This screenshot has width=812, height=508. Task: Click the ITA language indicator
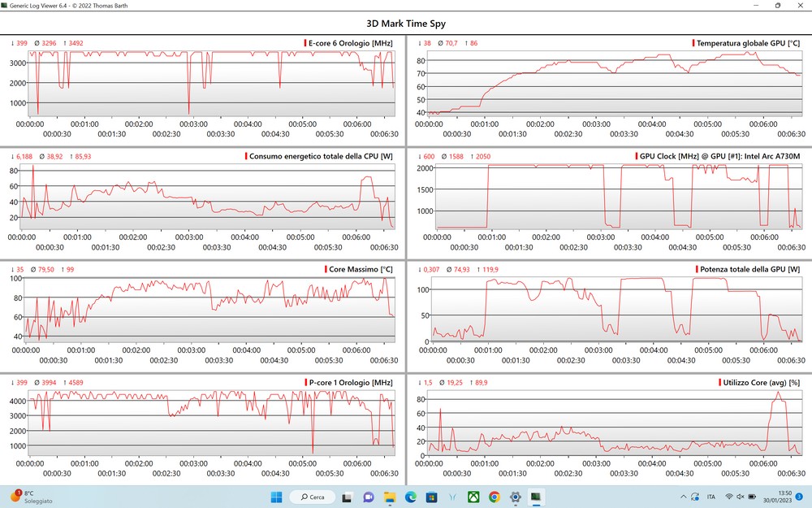click(711, 497)
